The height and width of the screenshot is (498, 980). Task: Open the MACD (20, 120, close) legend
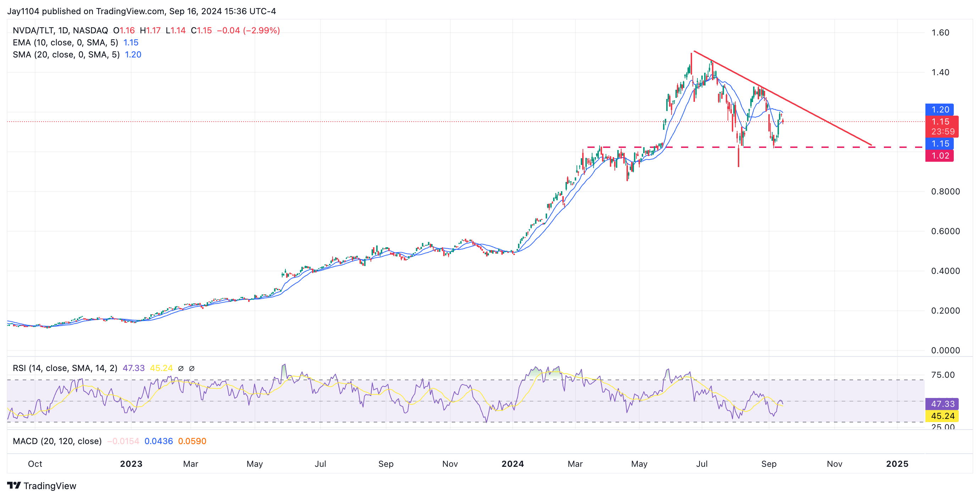click(57, 441)
